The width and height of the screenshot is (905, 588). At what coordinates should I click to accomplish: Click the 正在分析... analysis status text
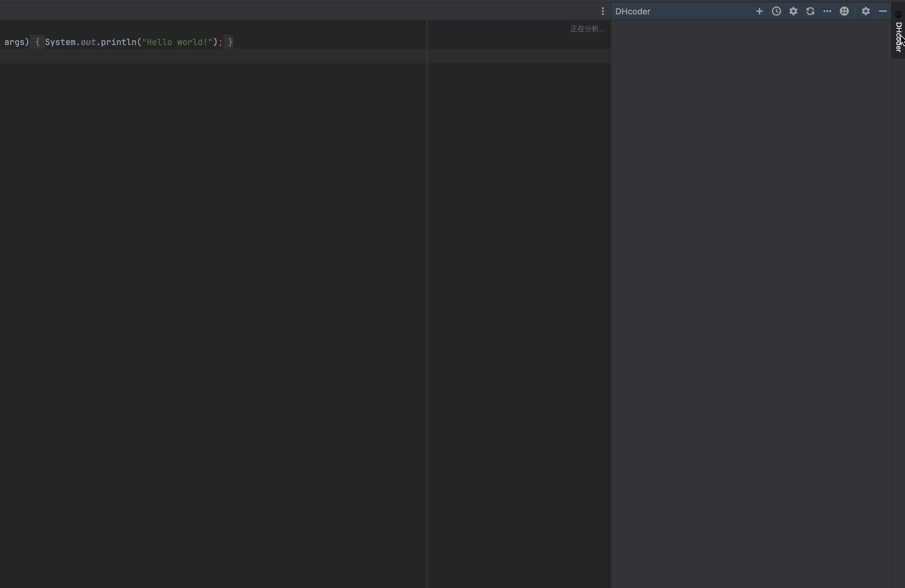587,29
